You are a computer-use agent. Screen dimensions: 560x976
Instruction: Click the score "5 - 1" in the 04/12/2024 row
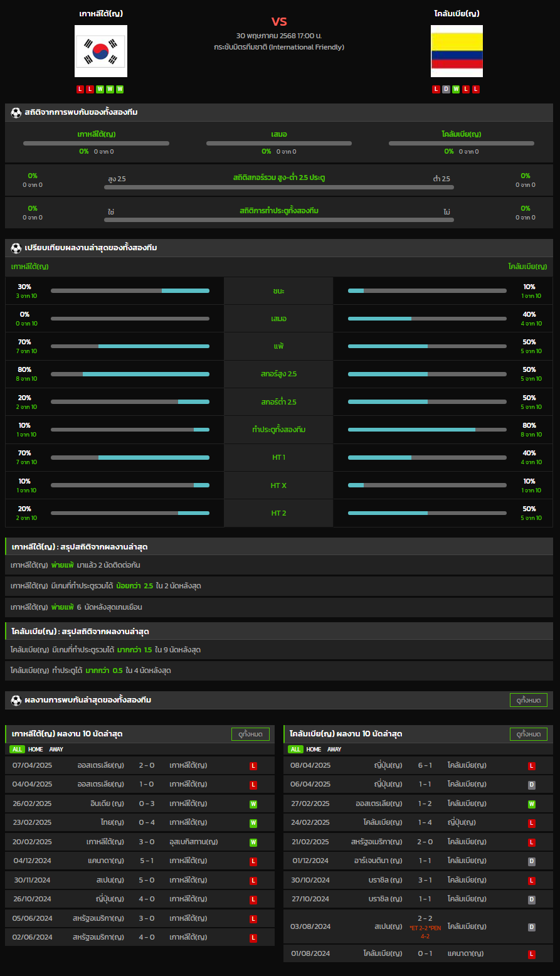coord(147,861)
